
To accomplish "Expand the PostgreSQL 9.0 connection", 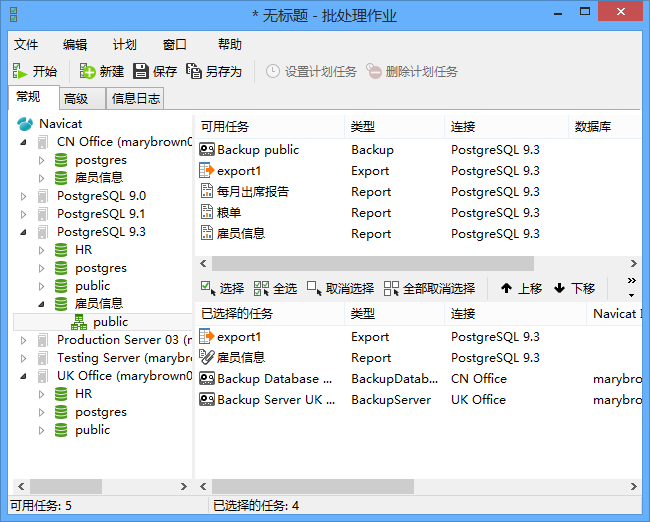I will tap(24, 196).
